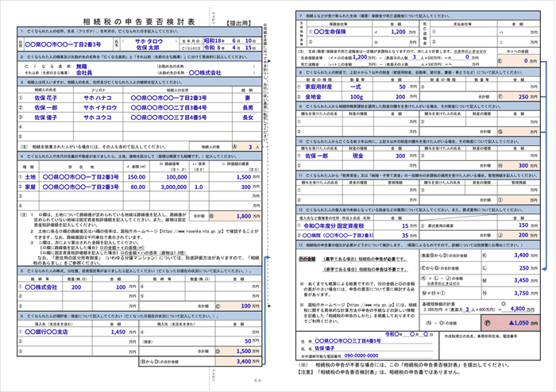The height and width of the screenshot is (392, 556).
Task: Select the Ⓗ gift total 300 万円
Action: 519,165
